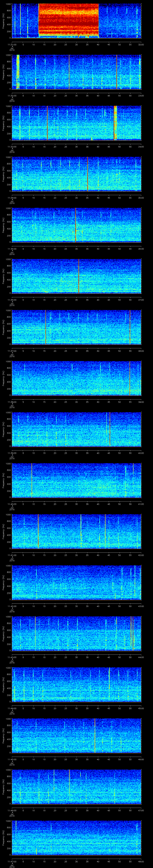
Task: Click the 44:00 end time label
Action: pos(141,657)
